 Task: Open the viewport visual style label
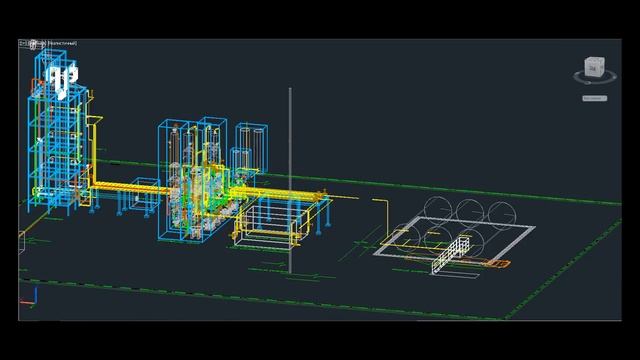coord(62,43)
